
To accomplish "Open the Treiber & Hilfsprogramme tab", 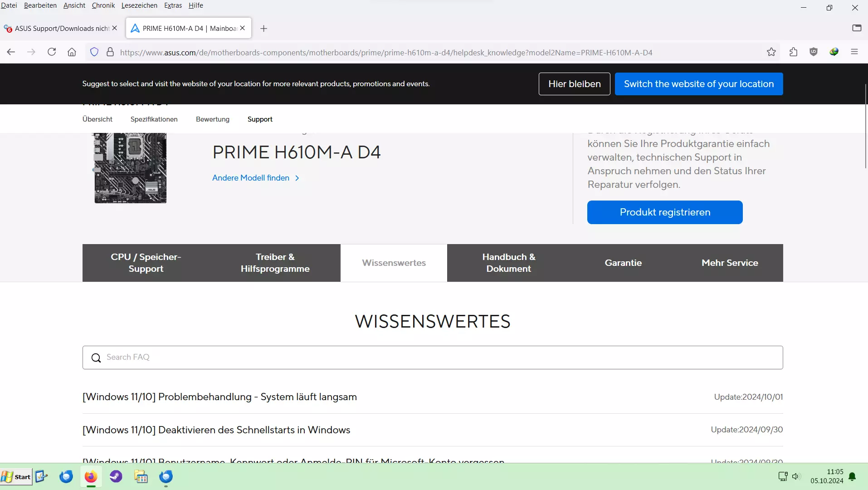I will tap(275, 263).
